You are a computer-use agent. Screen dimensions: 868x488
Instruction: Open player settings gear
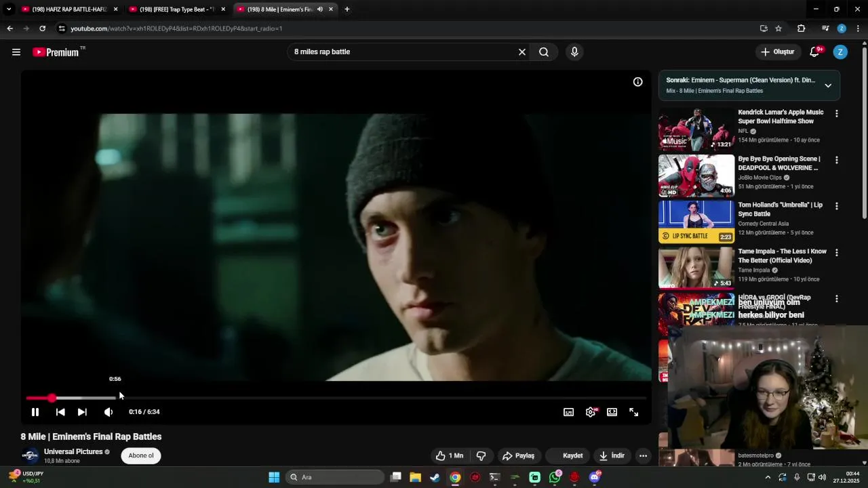(x=591, y=412)
